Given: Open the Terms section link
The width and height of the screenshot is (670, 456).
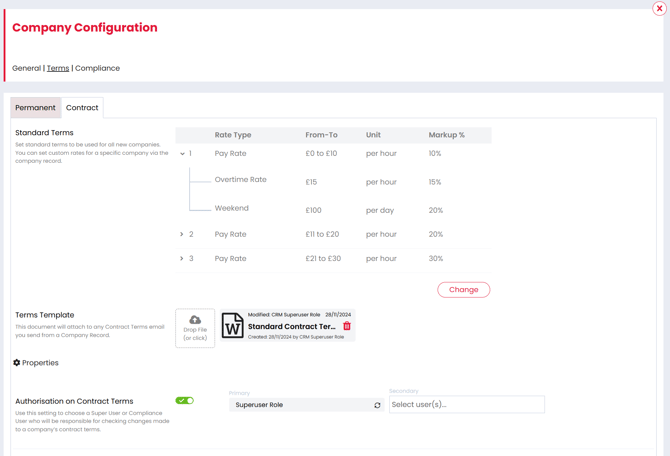Looking at the screenshot, I should point(58,68).
